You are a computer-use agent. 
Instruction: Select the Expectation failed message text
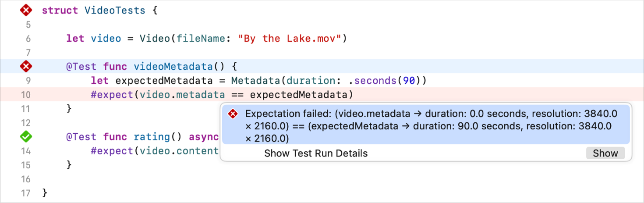tap(431, 126)
